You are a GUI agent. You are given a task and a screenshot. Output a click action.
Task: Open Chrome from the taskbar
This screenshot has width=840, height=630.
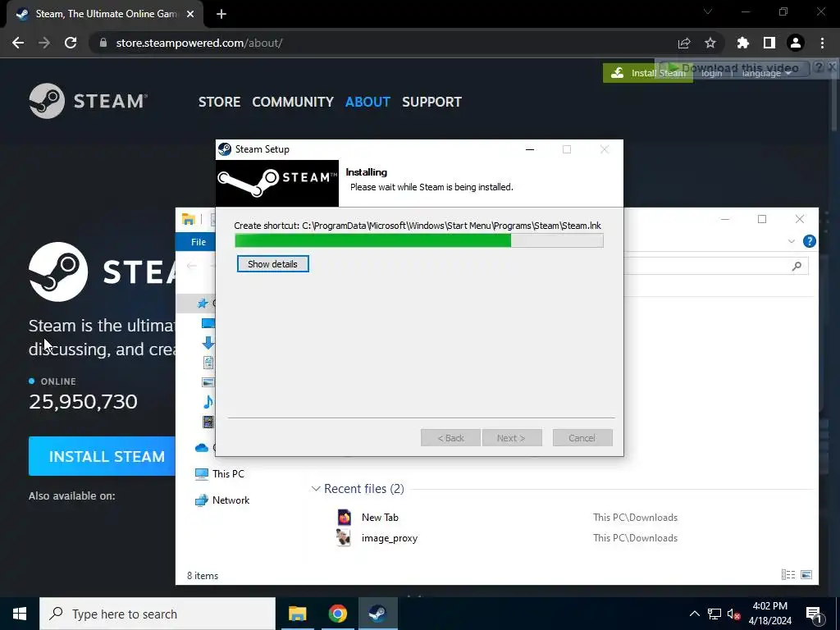coord(337,614)
